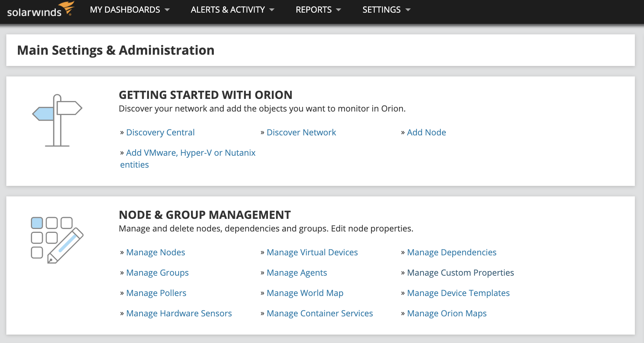The width and height of the screenshot is (644, 343).
Task: Expand the Settings dropdown arrow
Action: coord(408,10)
